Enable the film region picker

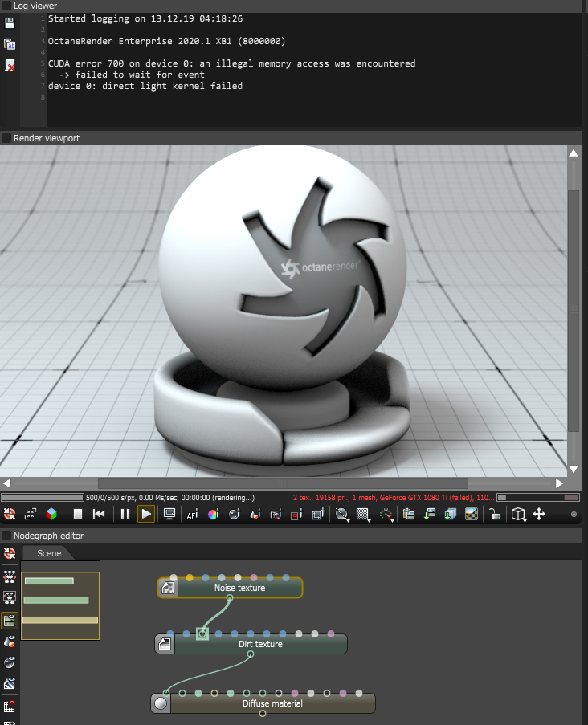click(318, 514)
